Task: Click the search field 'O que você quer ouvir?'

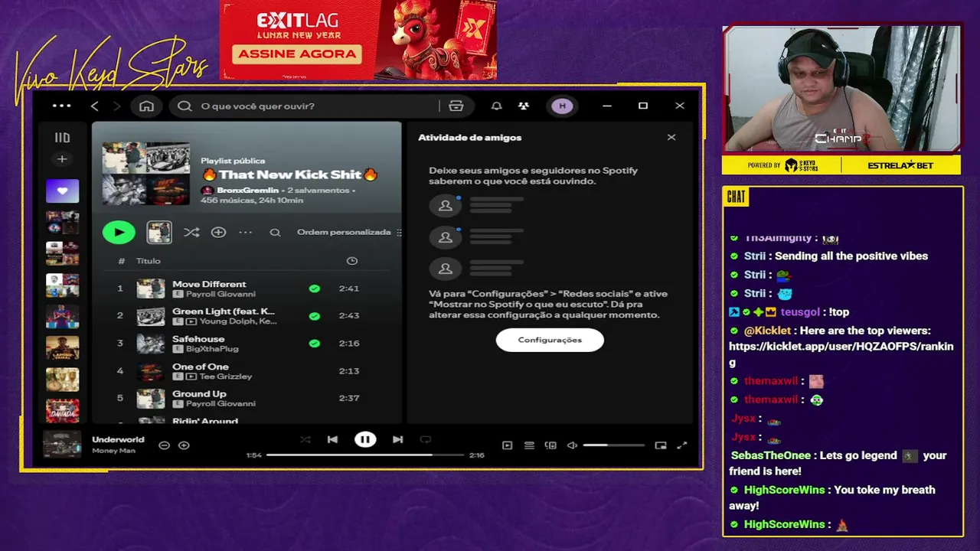Action: pos(306,106)
